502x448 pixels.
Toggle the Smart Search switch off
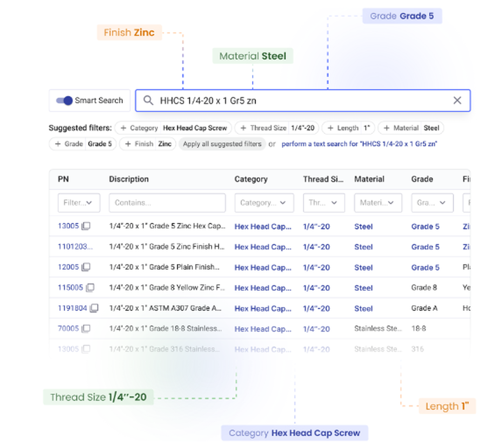64,100
